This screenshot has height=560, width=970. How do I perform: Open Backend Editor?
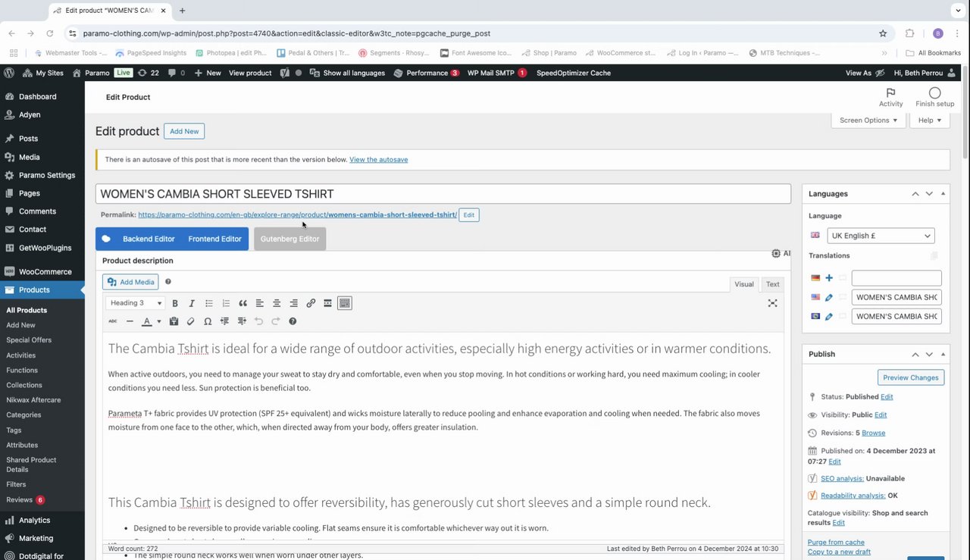[149, 239]
